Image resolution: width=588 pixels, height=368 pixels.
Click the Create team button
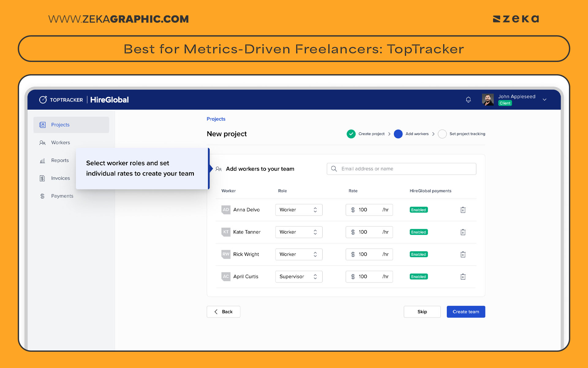pyautogui.click(x=466, y=312)
